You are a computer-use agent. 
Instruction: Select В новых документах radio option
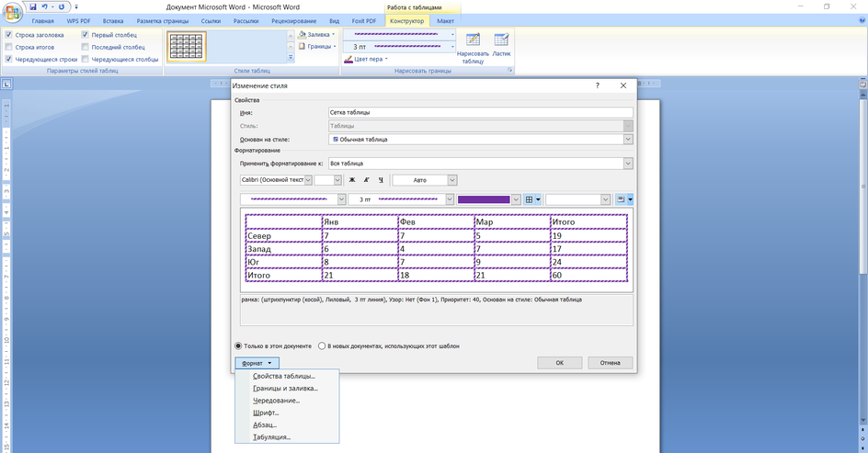[x=322, y=346]
